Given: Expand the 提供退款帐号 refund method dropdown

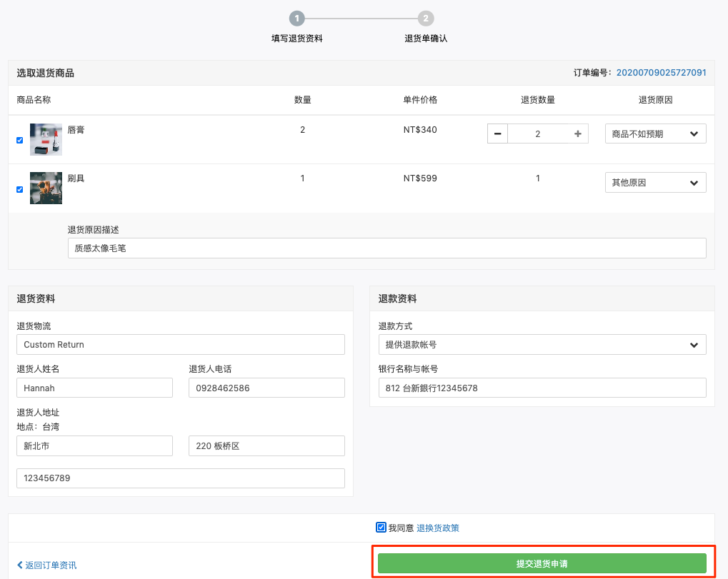Looking at the screenshot, I should tap(542, 345).
